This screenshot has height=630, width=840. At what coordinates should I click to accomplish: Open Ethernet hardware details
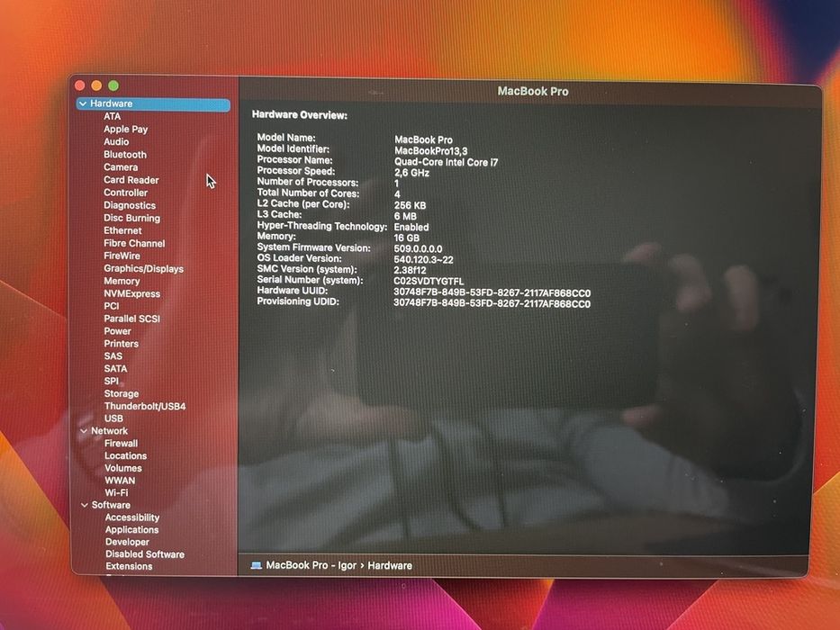pyautogui.click(x=122, y=230)
